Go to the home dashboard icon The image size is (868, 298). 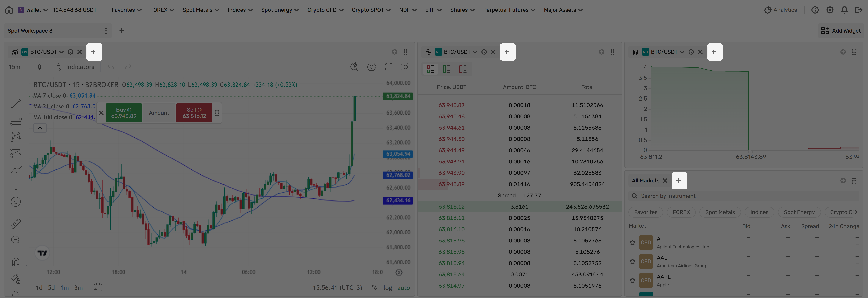click(x=9, y=10)
